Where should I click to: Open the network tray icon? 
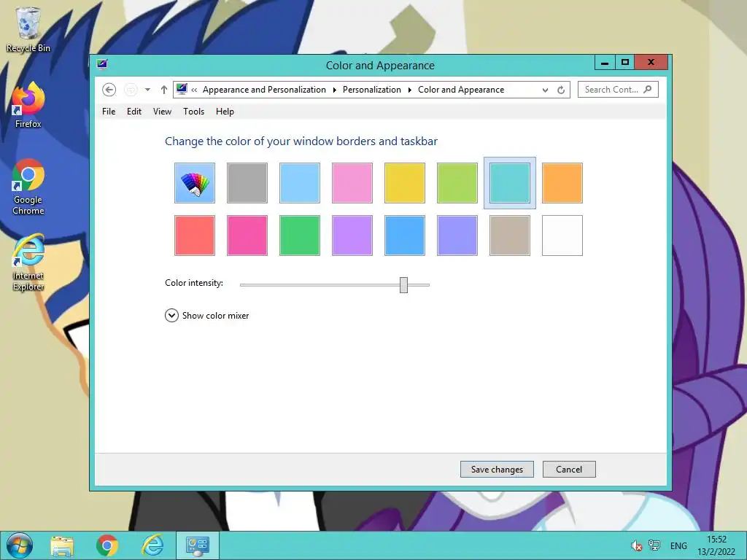(654, 545)
